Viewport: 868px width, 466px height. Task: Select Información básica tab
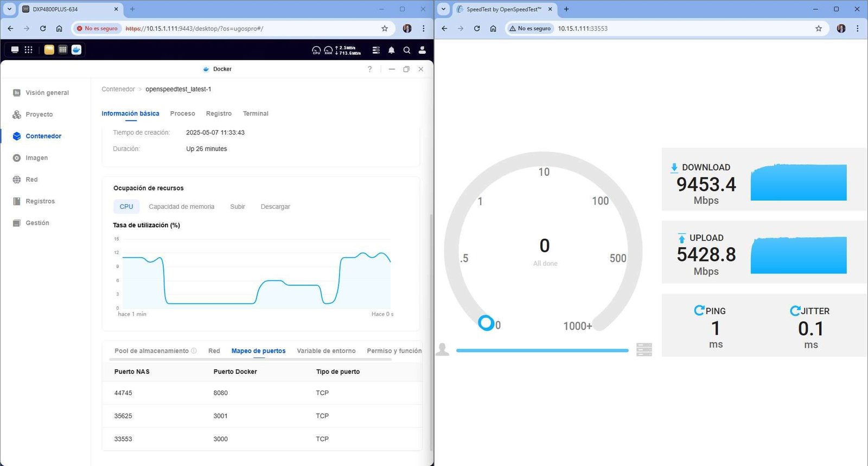[x=130, y=113]
